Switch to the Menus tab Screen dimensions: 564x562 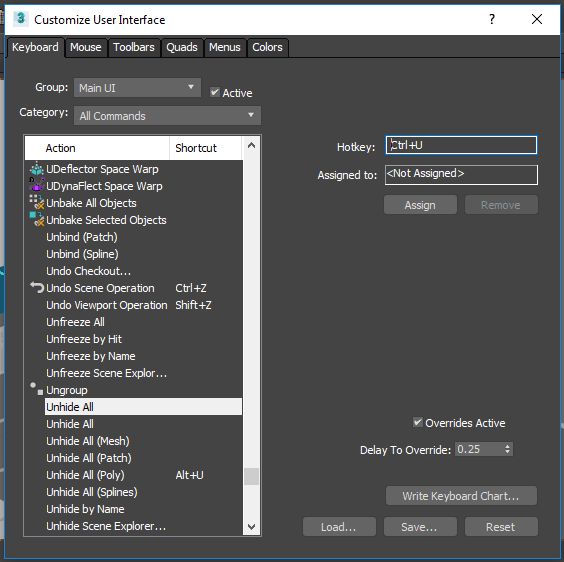(x=225, y=47)
